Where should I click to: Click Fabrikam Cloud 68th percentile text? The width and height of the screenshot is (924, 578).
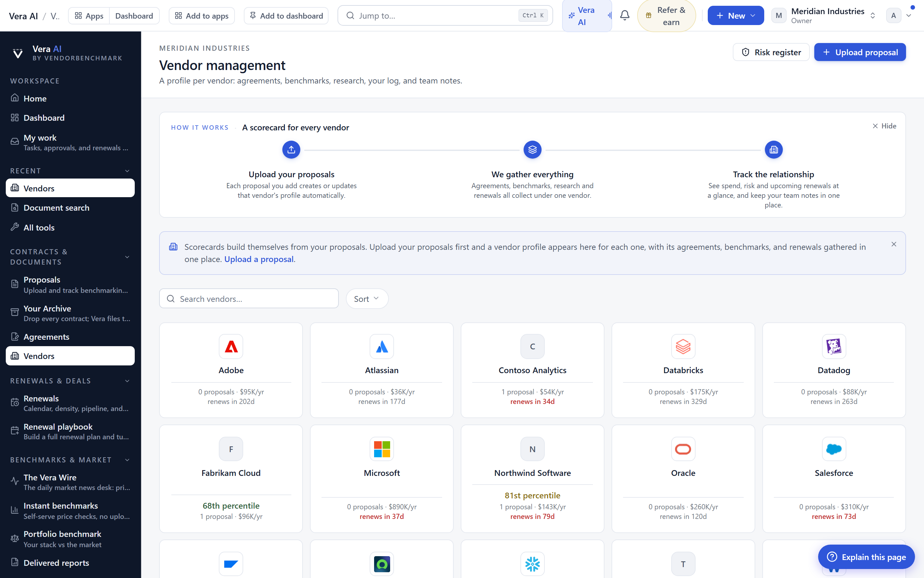[231, 506]
